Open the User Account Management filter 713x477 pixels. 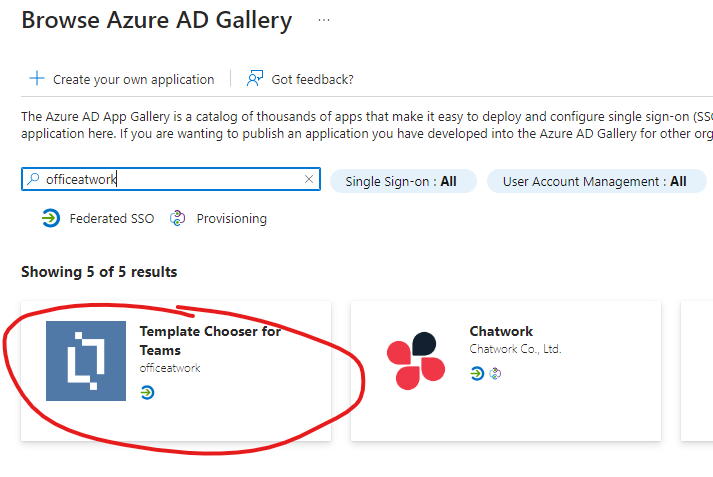pos(595,181)
